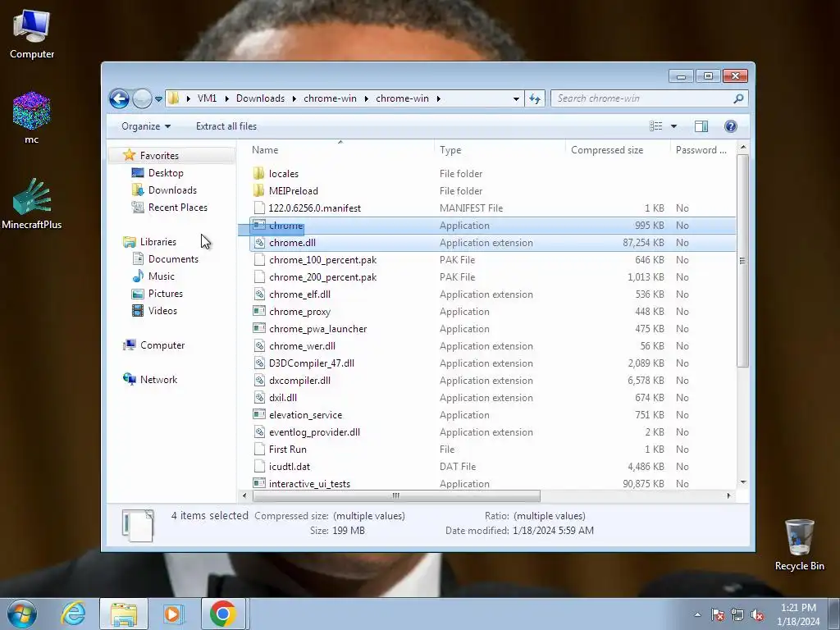Click the icudtl.dat file icon
Screen dimensions: 840x630
(259, 467)
